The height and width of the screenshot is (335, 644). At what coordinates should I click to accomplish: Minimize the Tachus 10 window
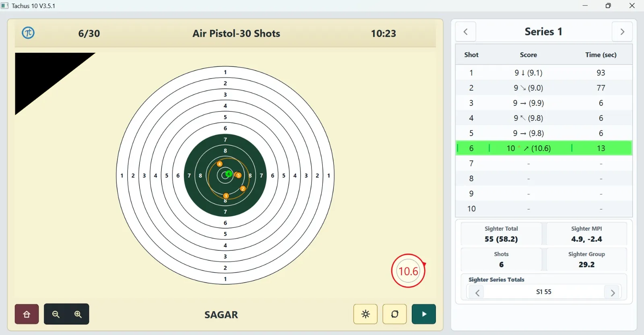585,6
